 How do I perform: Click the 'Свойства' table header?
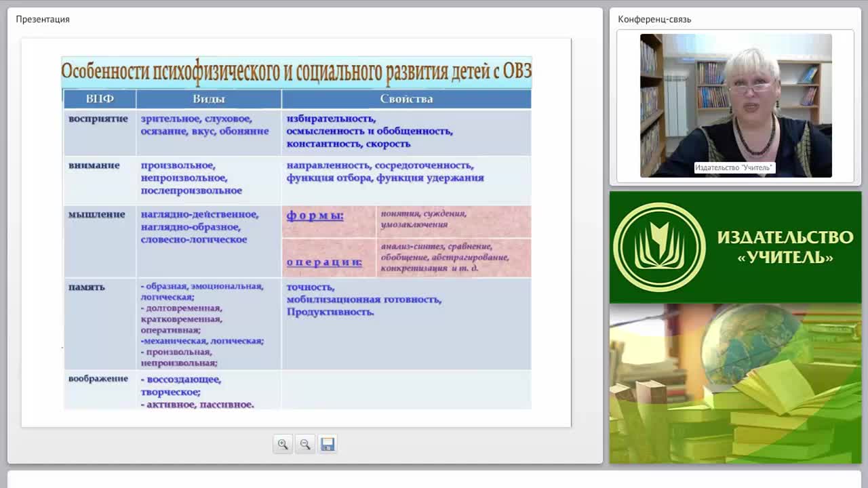point(406,99)
